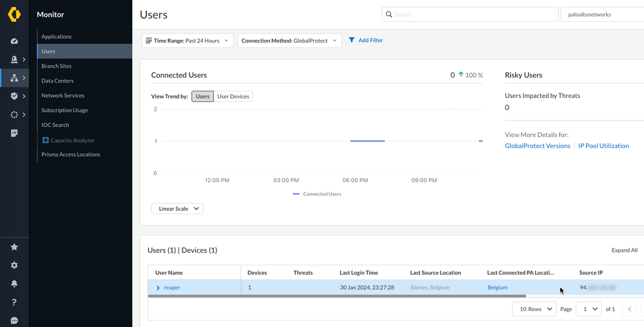Viewport: 644px width, 327px height.
Task: Open the Connection Method GlobalProtect dropdown
Action: [x=289, y=41]
